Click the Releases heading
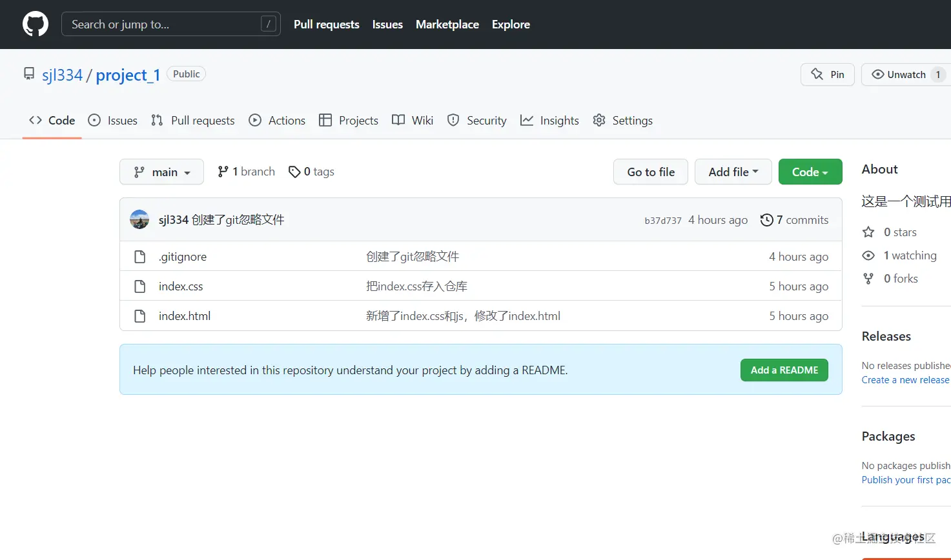 (x=886, y=336)
